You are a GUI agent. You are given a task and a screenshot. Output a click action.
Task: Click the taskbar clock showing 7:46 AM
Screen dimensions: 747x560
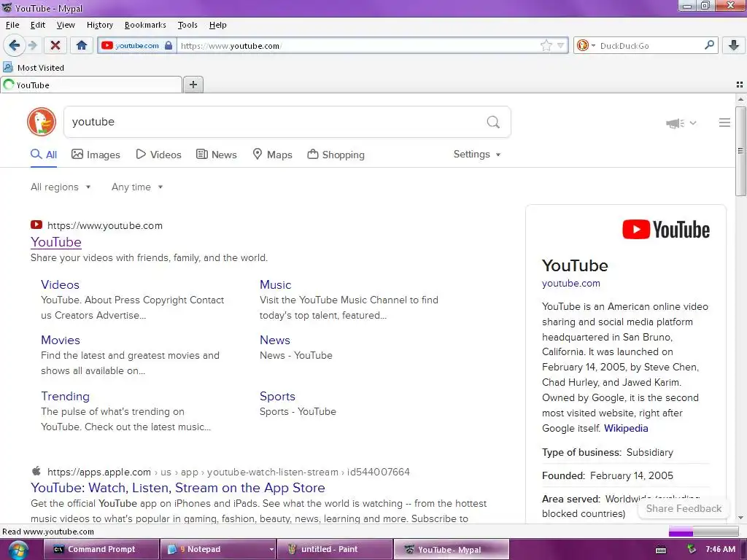(720, 549)
